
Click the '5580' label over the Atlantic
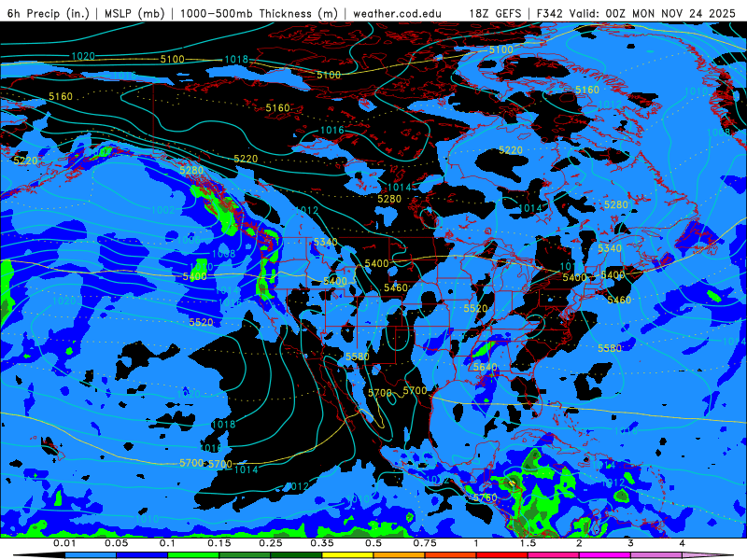point(610,348)
